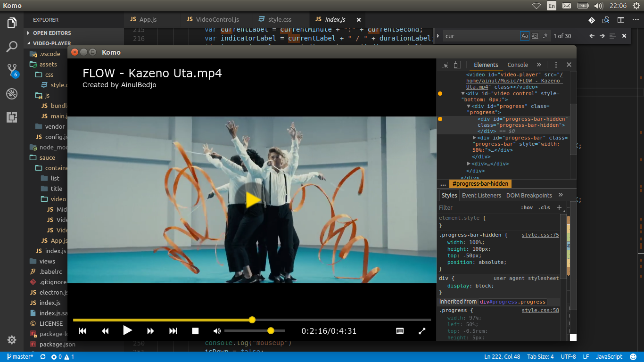Focus the Styles Filter input

pos(478,207)
